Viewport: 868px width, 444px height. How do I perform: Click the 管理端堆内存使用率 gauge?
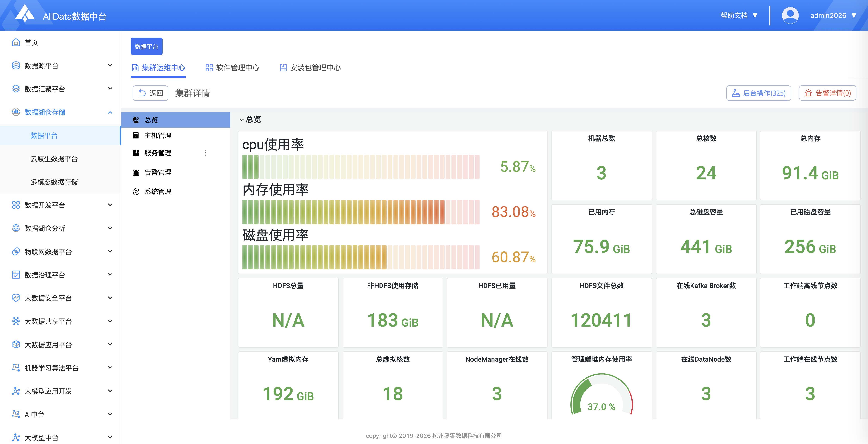click(601, 394)
